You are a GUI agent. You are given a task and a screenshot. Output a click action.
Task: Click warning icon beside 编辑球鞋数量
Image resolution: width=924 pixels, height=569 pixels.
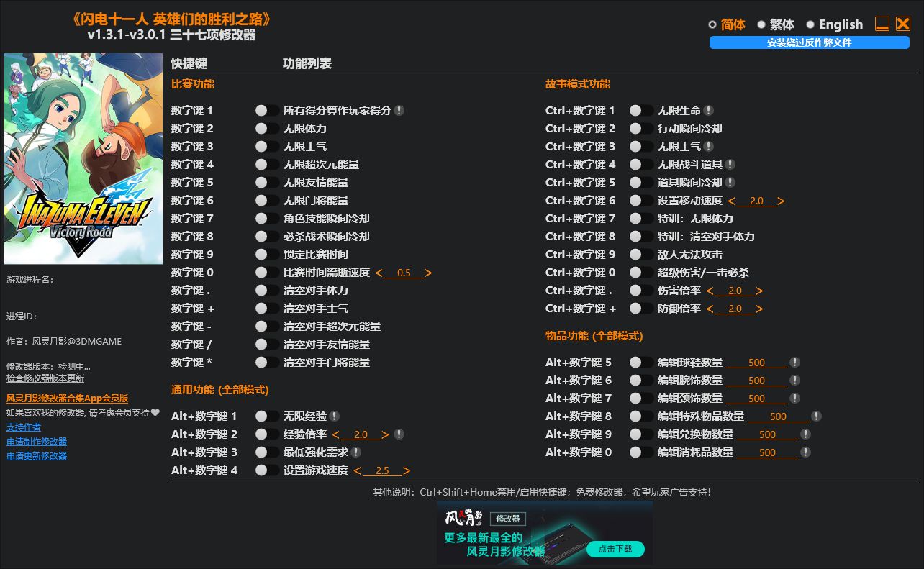(795, 362)
